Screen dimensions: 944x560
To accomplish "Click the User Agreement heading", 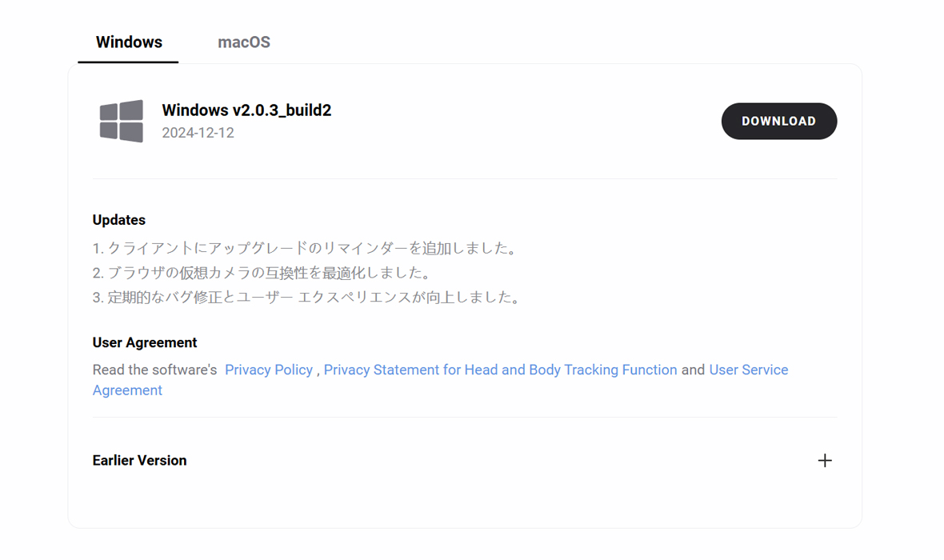I will pos(145,342).
